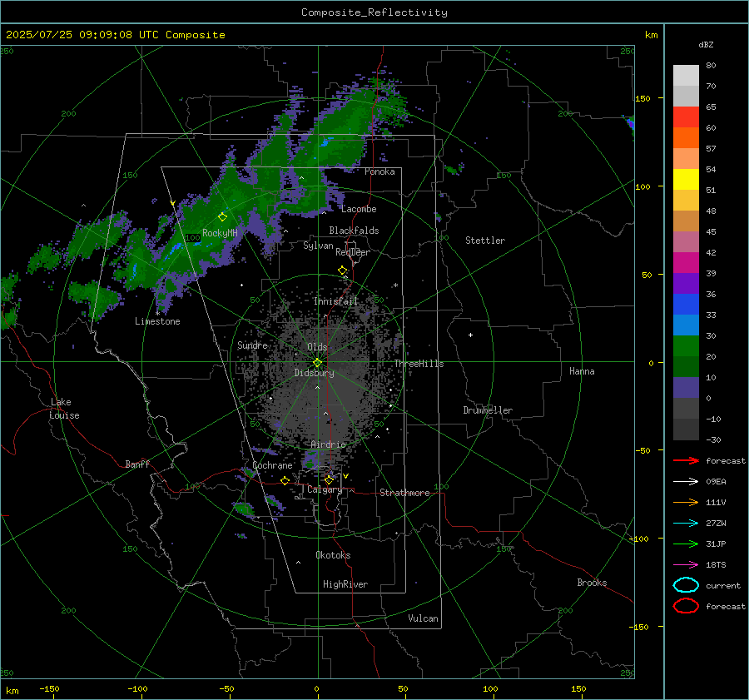Click the Okotoks label
Image resolution: width=749 pixels, height=700 pixels.
[333, 555]
